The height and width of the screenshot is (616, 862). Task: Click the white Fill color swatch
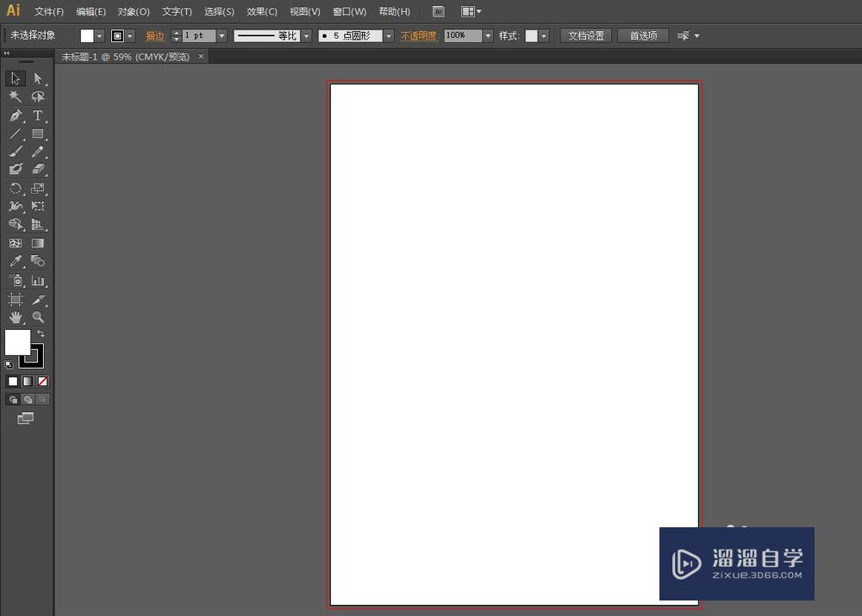pyautogui.click(x=17, y=342)
